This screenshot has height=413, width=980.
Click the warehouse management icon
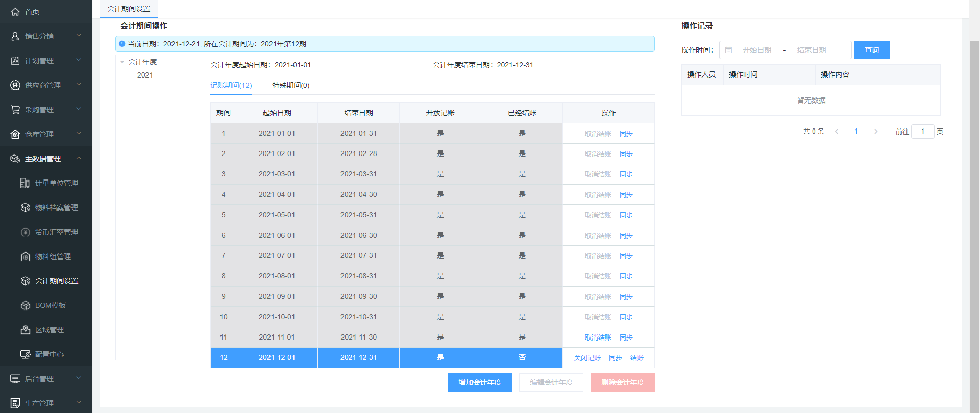15,134
